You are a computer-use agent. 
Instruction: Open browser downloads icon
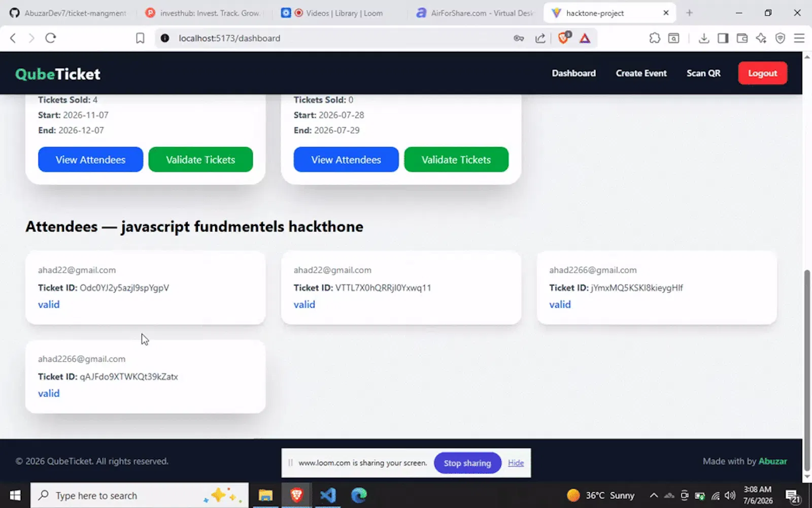(x=704, y=38)
